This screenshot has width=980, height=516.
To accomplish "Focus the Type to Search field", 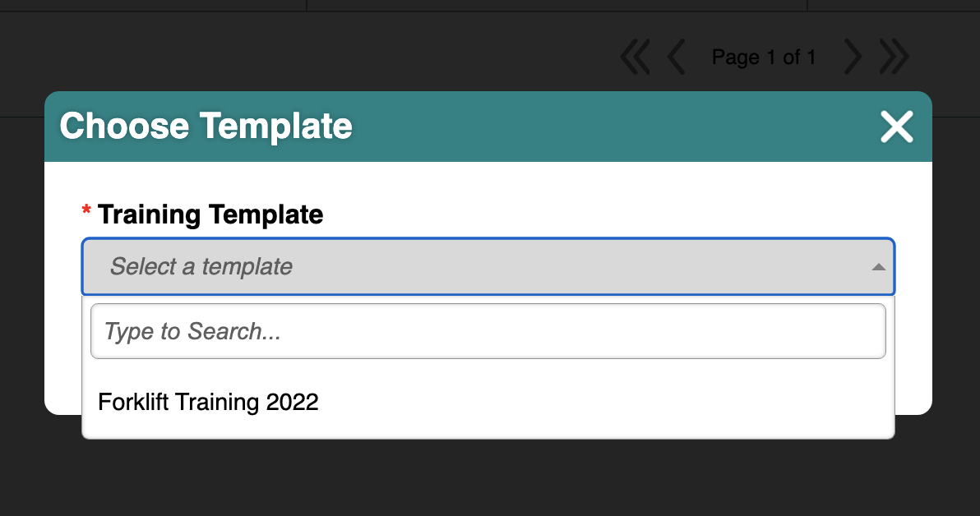I will pos(488,331).
